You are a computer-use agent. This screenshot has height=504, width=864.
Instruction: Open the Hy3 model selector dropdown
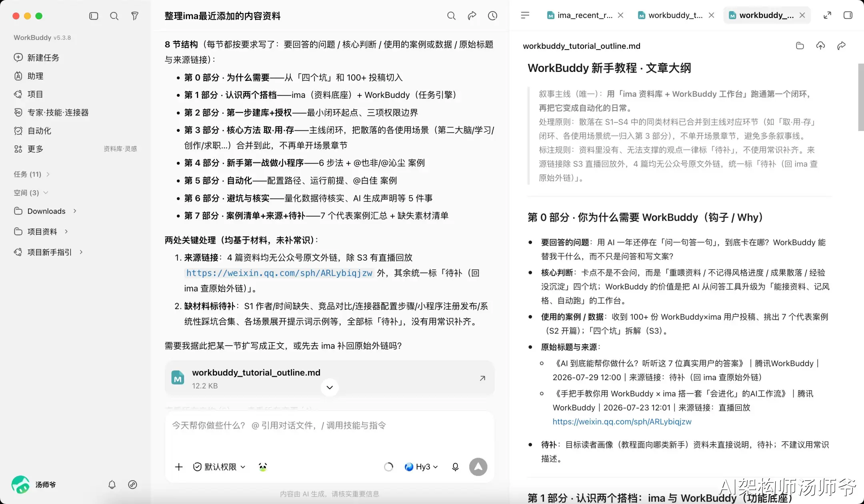coord(421,467)
